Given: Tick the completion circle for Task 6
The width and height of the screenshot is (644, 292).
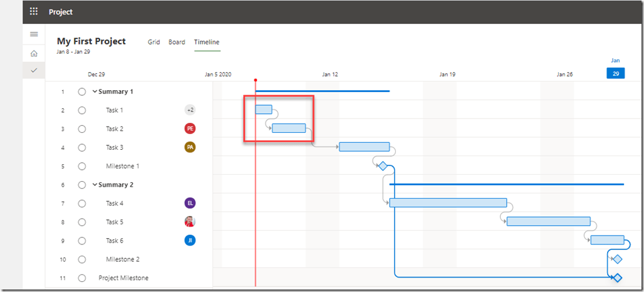Looking at the screenshot, I should (82, 241).
